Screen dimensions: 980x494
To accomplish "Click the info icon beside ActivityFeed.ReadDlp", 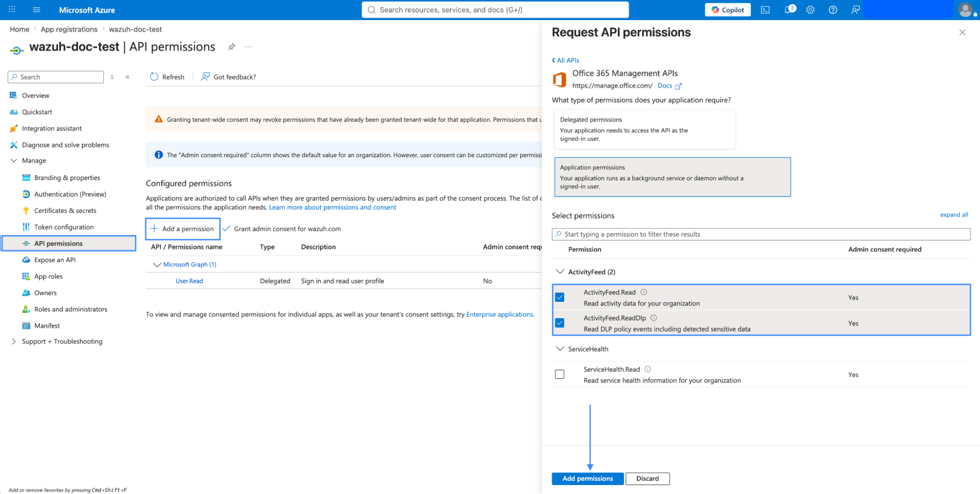I will [x=653, y=318].
